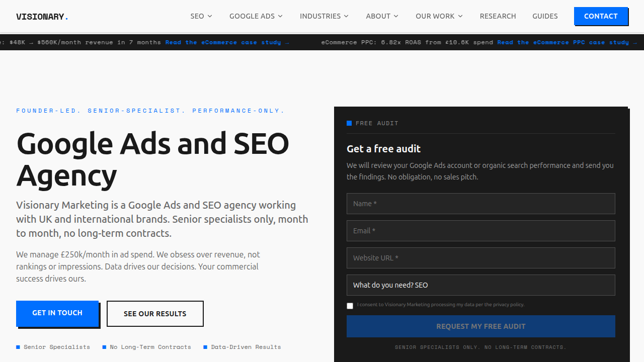Click the 'Get a free audit' heading
Screen dimensions: 644x362
click(383, 149)
